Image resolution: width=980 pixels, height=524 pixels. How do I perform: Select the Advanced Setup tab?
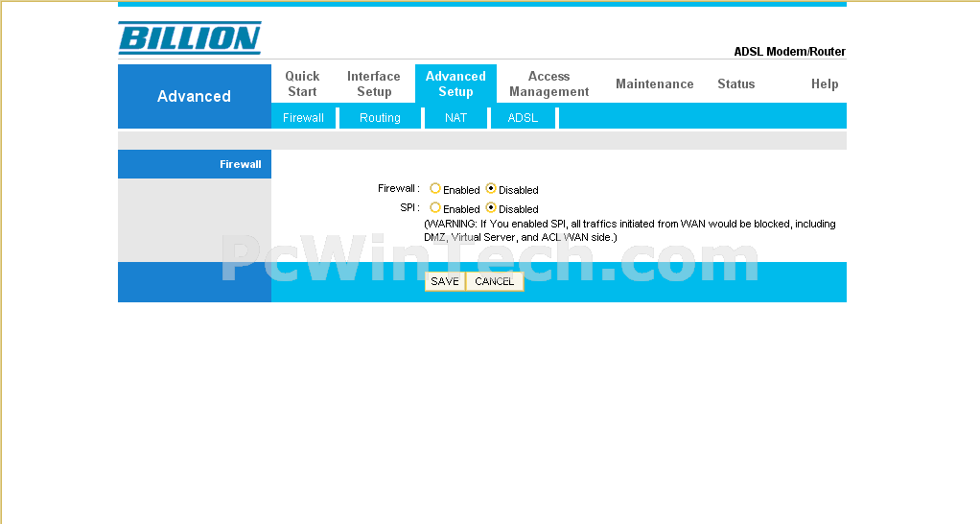tap(455, 83)
